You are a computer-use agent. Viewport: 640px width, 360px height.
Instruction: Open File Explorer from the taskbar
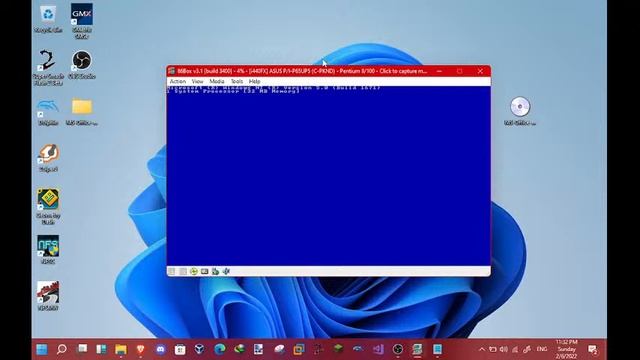(x=121, y=349)
